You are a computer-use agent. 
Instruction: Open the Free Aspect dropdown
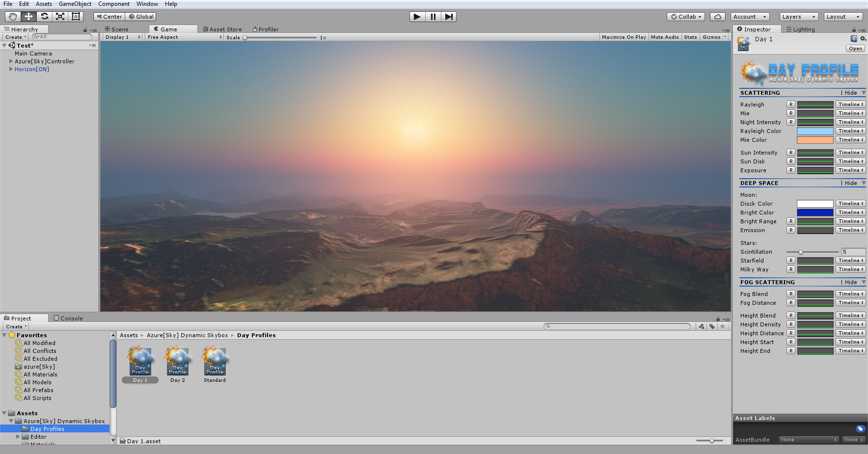pos(184,37)
